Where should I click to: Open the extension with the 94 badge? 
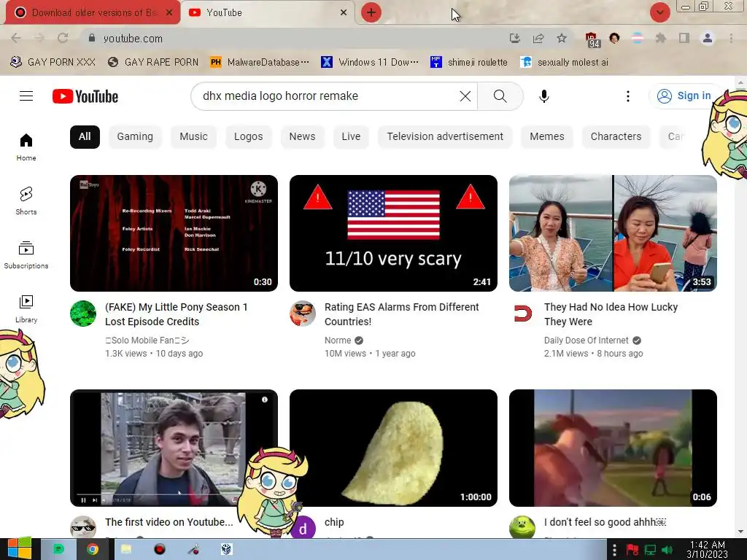pos(592,39)
